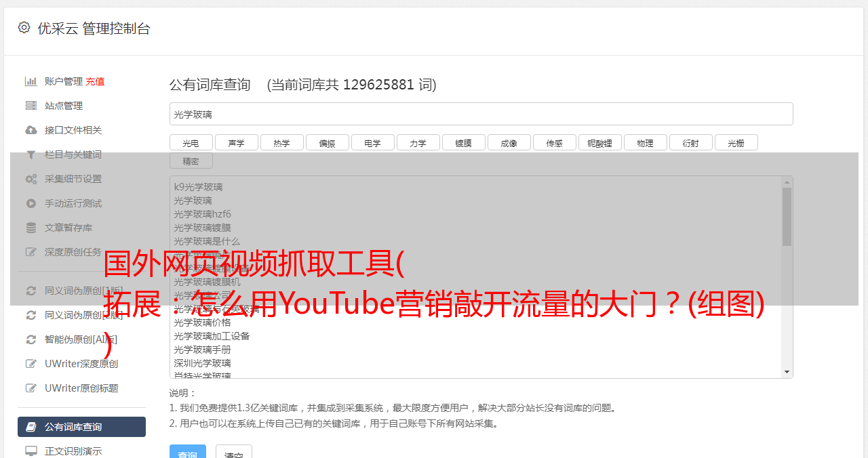Click the 光电 tag button

tap(191, 143)
